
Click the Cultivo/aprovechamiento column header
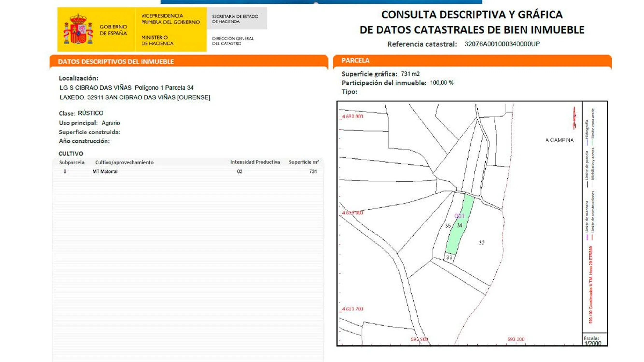[x=124, y=162]
